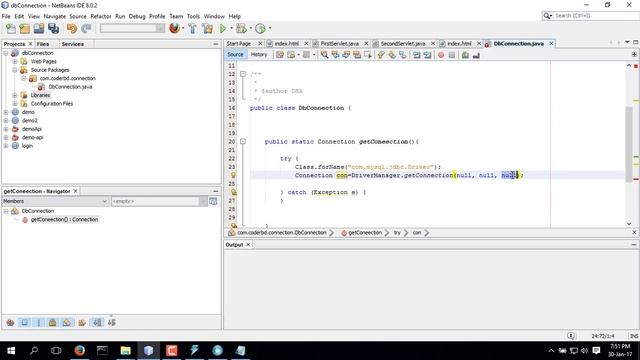Toggle Show Fields filter in Navigator
Screen dimensions: 640x360
pyautogui.click(x=24, y=322)
